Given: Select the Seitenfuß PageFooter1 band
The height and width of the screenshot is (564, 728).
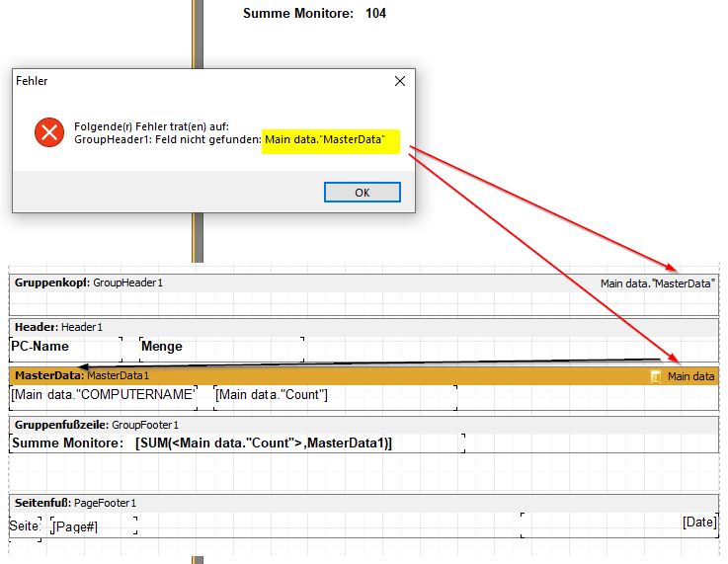Looking at the screenshot, I should 75,503.
